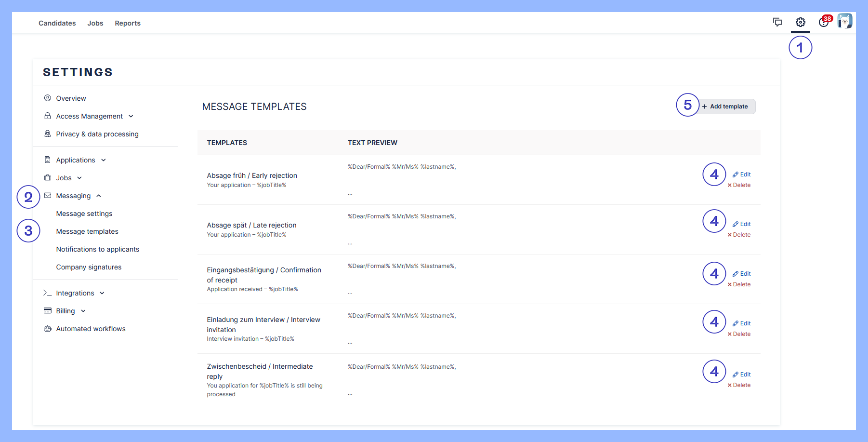Open the settings gear icon

[800, 23]
